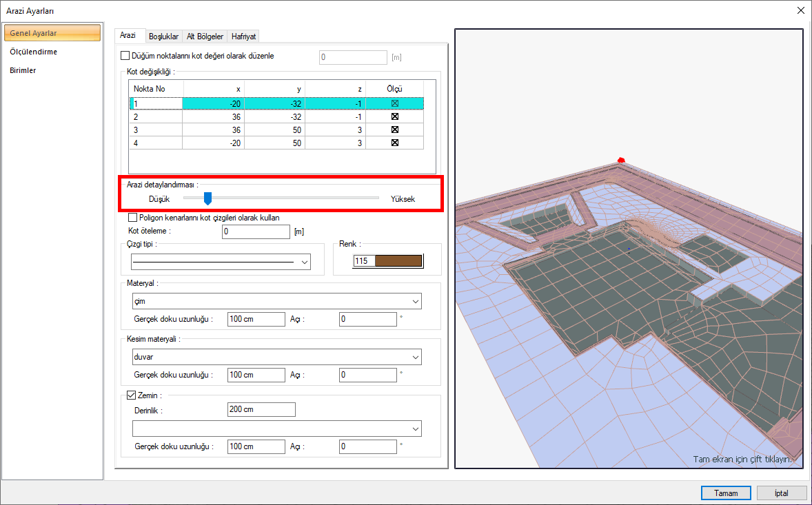The image size is (812, 505).
Task: Open the Çizgi tipi line type dropdown
Action: [221, 262]
